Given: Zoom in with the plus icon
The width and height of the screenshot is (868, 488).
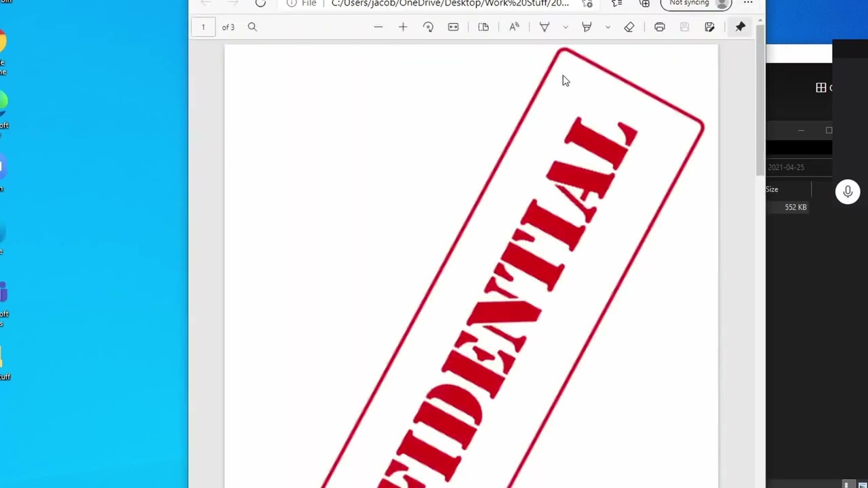Looking at the screenshot, I should point(403,27).
